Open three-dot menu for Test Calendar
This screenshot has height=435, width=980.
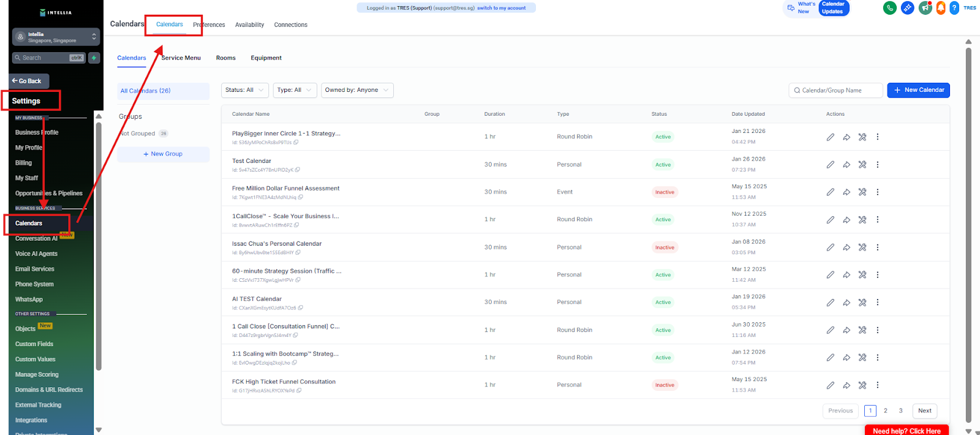coord(877,164)
